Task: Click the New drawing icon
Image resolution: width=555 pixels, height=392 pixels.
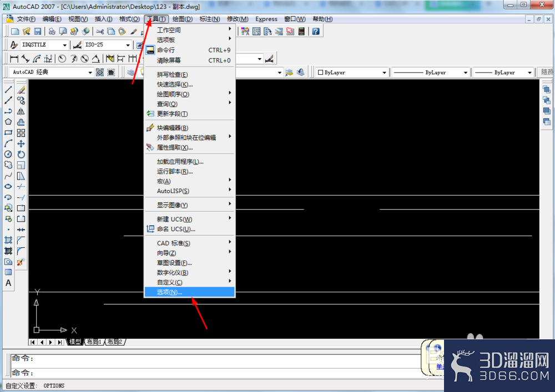Action: (x=15, y=32)
